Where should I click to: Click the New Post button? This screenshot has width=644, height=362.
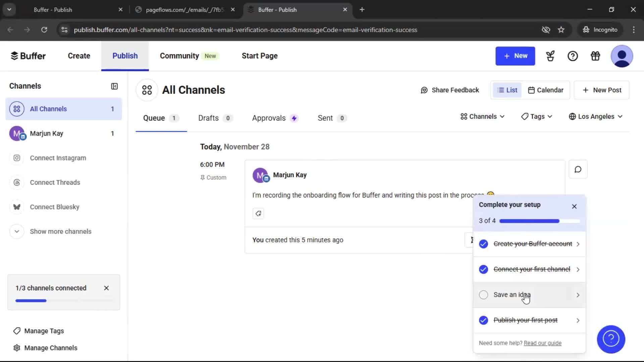click(x=601, y=90)
